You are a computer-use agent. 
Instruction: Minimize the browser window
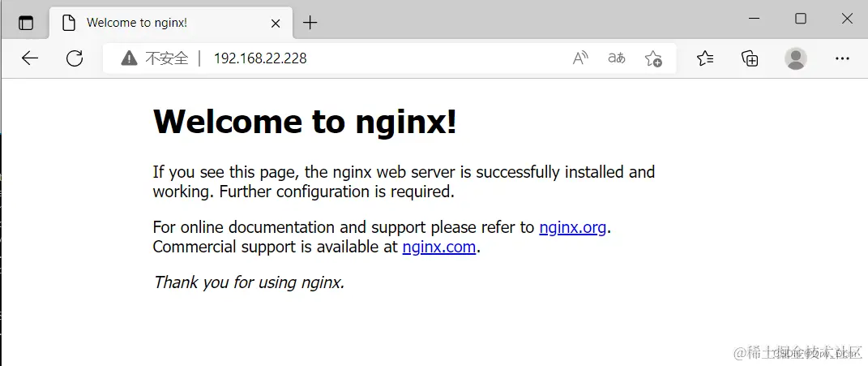click(x=754, y=19)
